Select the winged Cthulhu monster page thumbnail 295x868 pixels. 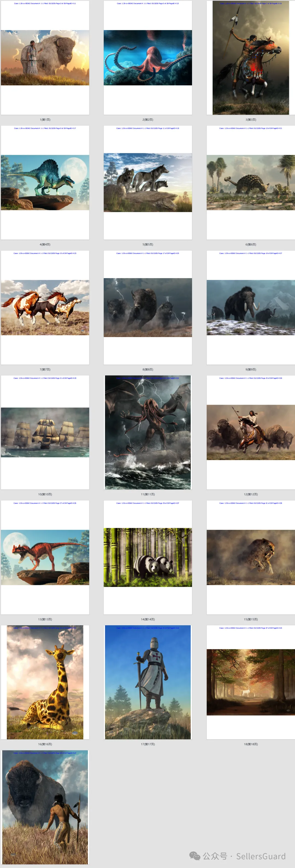148,433
